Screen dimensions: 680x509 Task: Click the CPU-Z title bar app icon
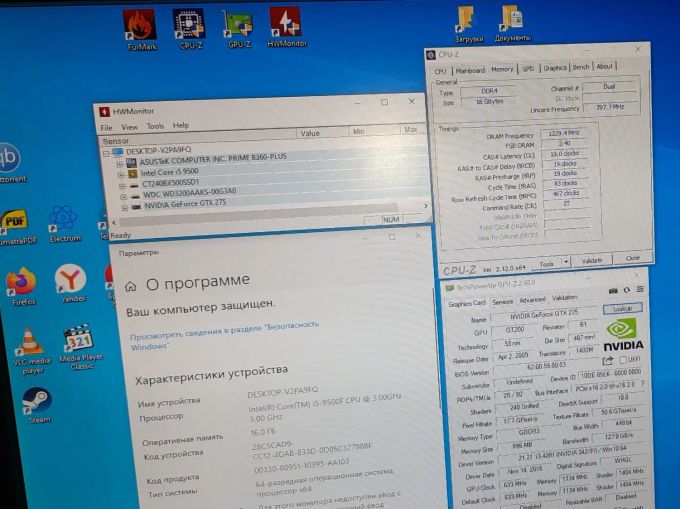431,55
